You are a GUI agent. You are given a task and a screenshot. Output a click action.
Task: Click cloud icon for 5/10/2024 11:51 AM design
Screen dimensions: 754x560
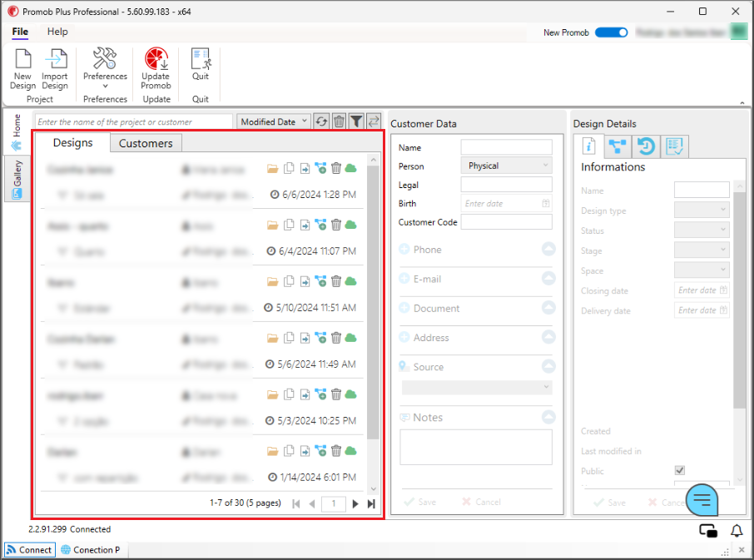(351, 281)
